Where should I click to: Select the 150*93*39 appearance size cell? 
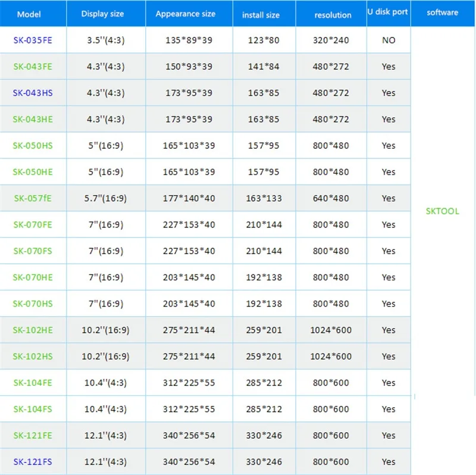coord(189,67)
